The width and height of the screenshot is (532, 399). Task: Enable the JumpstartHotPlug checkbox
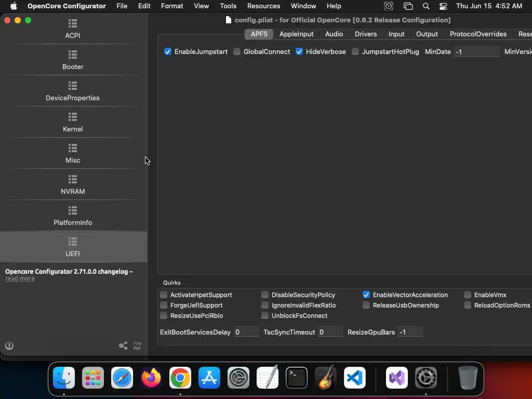355,51
